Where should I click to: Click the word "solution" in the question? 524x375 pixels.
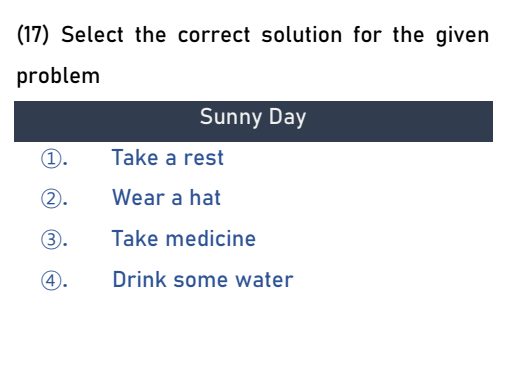pyautogui.click(x=302, y=35)
